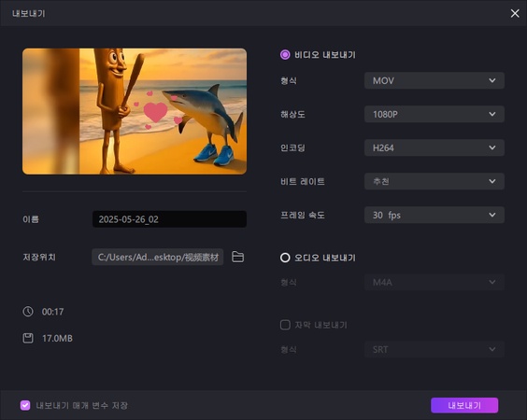Toggle 자막 내보내기 checkbox

click(x=285, y=325)
